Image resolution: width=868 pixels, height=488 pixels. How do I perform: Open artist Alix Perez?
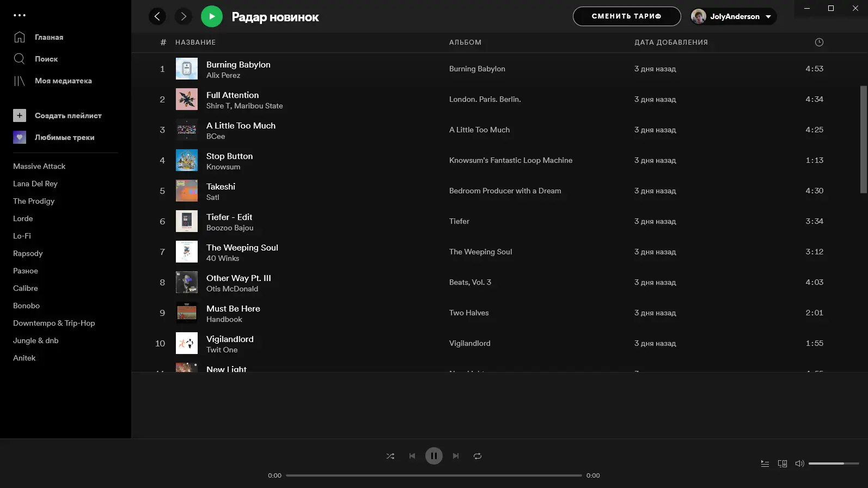(x=223, y=76)
